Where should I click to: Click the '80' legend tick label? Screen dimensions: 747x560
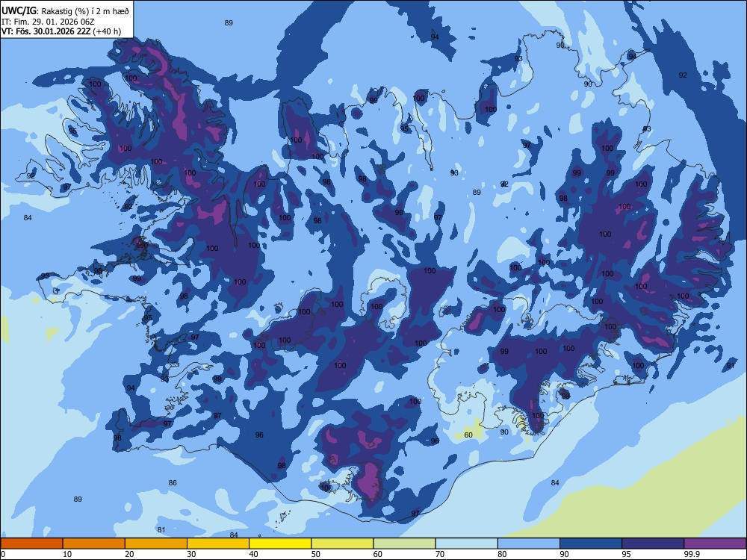point(502,554)
